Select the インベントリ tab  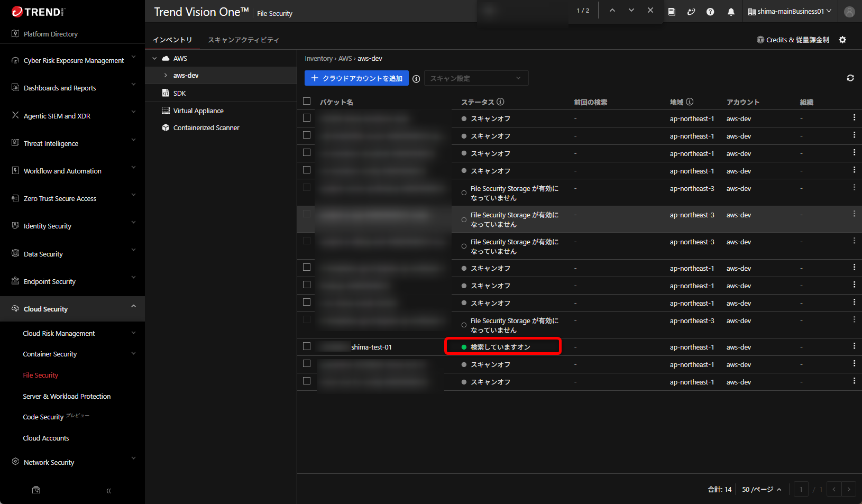point(172,40)
